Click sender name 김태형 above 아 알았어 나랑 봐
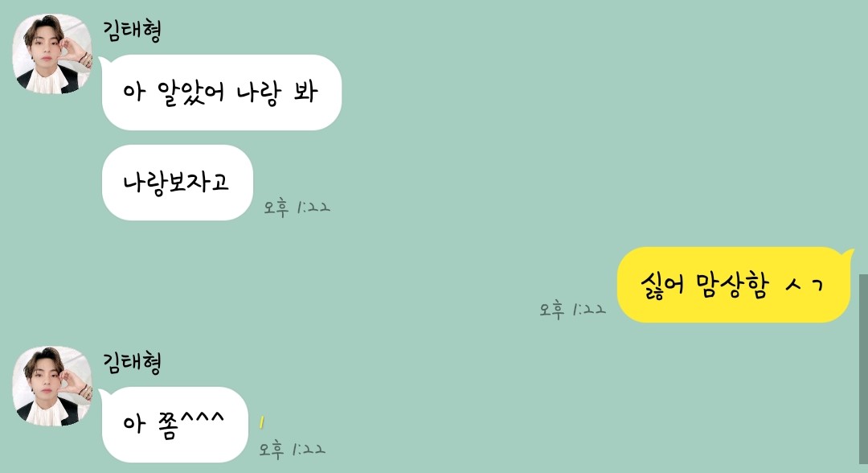This screenshot has width=868, height=473. click(x=132, y=30)
